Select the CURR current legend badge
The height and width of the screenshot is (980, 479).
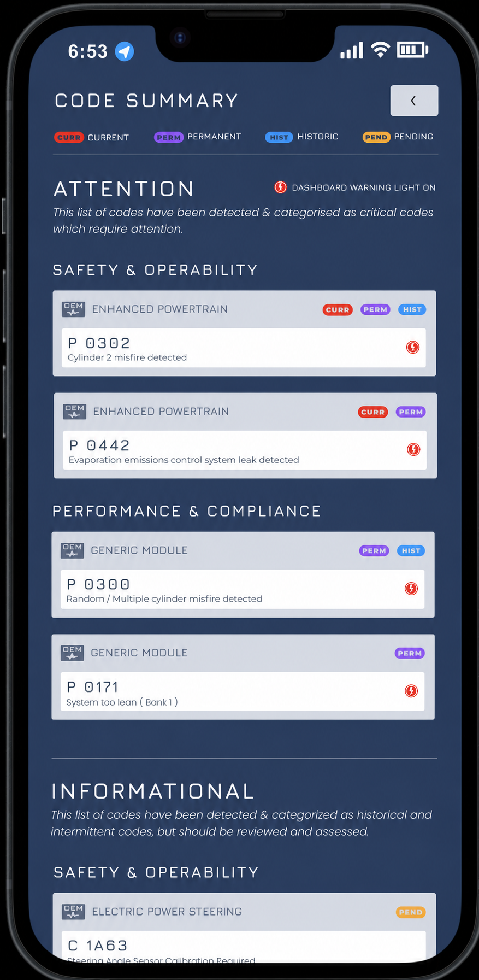pyautogui.click(x=69, y=137)
